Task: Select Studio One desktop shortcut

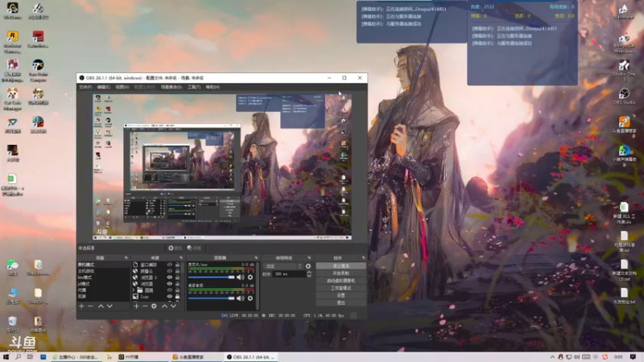Action: pos(625,68)
